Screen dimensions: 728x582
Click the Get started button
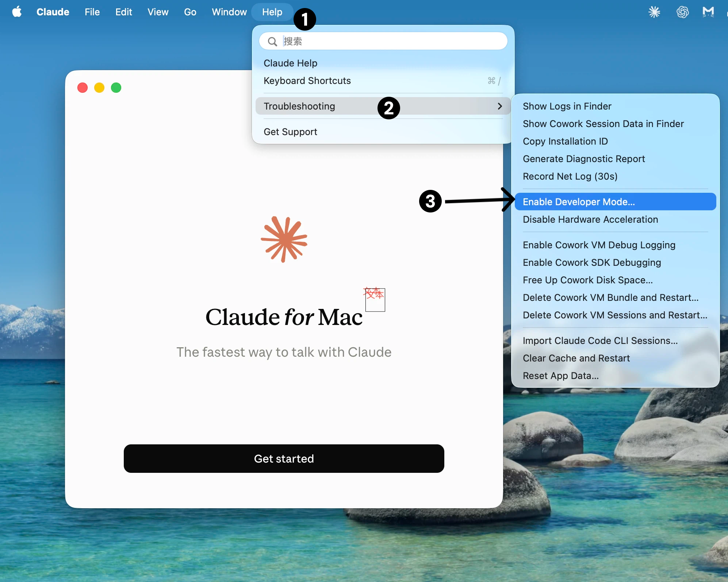[x=284, y=459]
